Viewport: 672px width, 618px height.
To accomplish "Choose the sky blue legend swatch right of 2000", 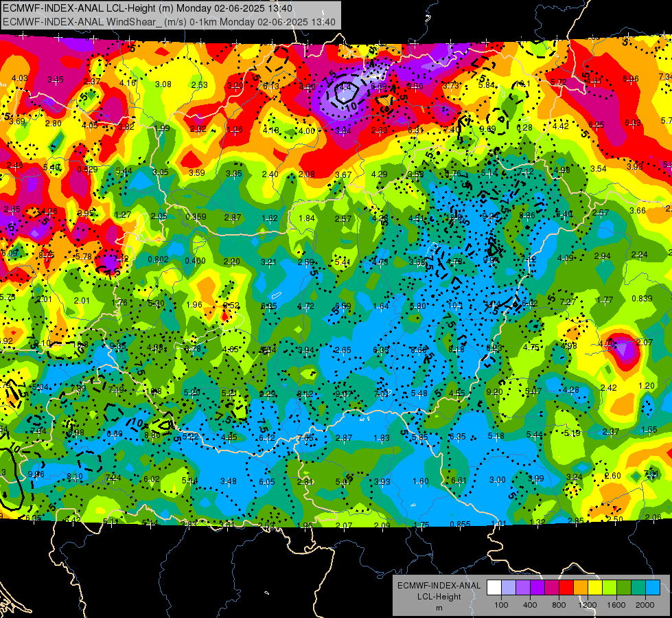I will tap(653, 588).
